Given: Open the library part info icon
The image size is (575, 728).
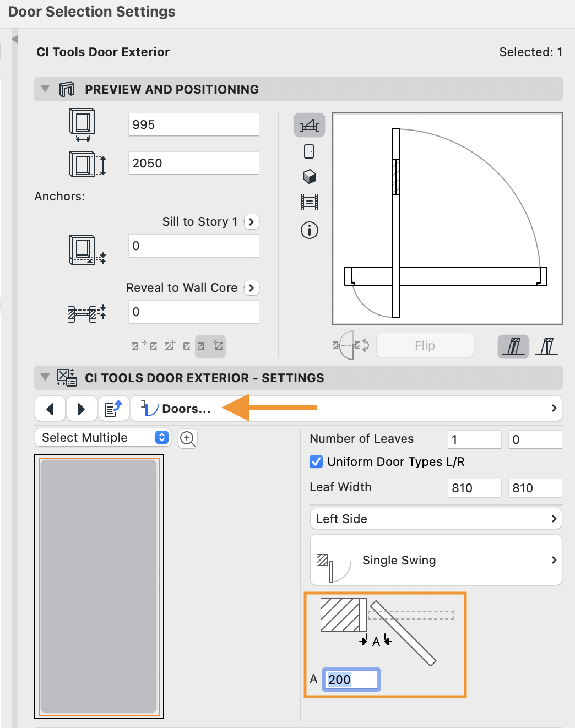Looking at the screenshot, I should pyautogui.click(x=310, y=230).
